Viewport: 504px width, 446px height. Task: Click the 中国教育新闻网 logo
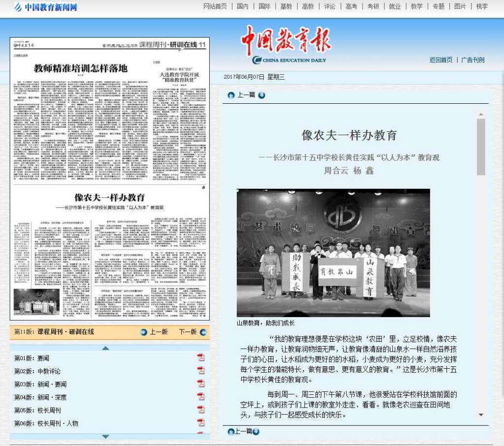(x=46, y=7)
